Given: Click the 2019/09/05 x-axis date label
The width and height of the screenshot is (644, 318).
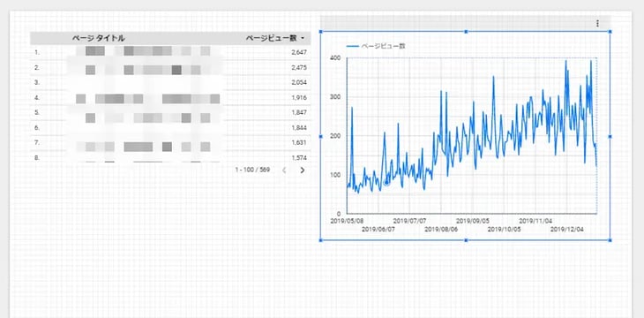Looking at the screenshot, I should click(x=473, y=221).
